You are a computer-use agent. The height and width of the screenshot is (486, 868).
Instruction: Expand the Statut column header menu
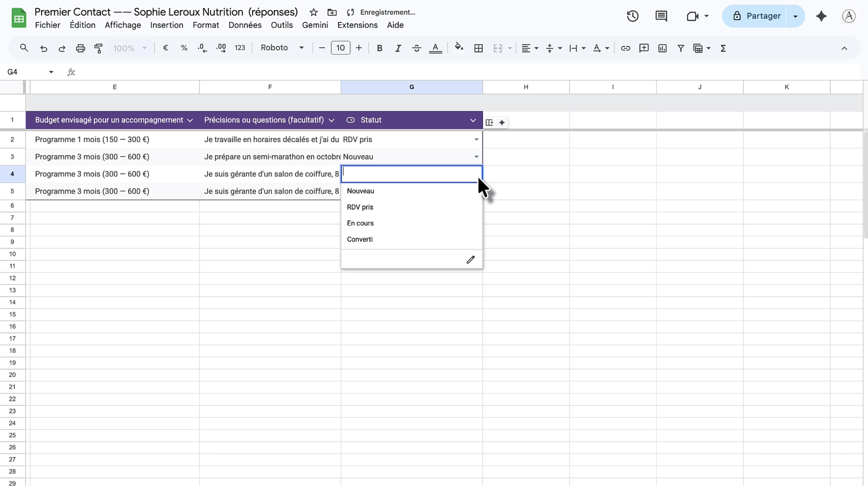473,120
